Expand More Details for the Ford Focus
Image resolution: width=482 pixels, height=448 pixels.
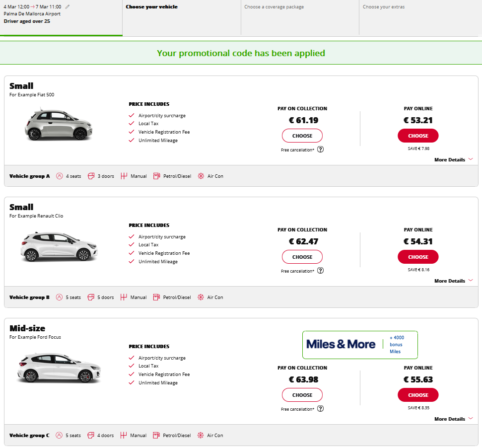click(453, 419)
